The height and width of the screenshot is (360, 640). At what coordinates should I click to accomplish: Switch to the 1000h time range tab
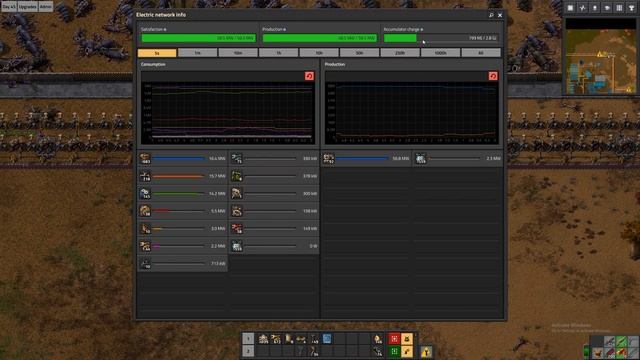[x=440, y=53]
